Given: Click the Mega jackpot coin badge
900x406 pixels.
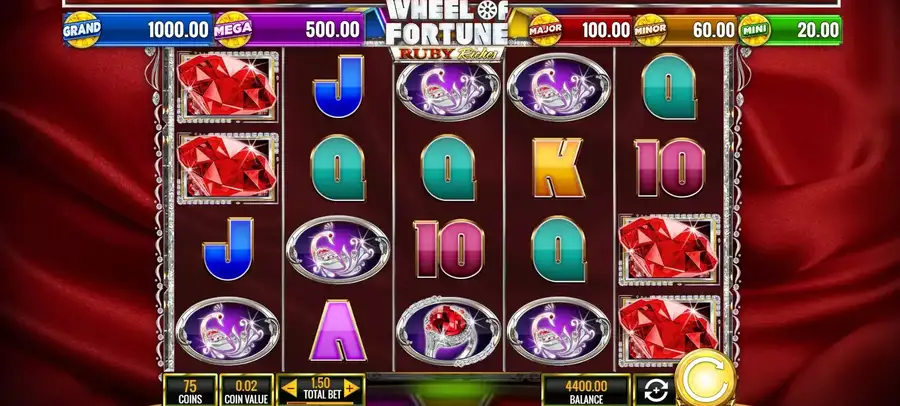Looking at the screenshot, I should [x=233, y=29].
